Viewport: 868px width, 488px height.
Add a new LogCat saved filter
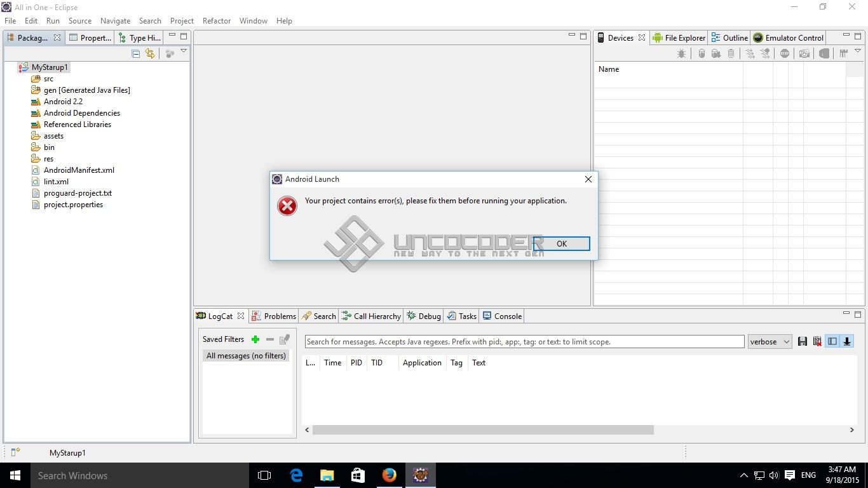point(255,339)
